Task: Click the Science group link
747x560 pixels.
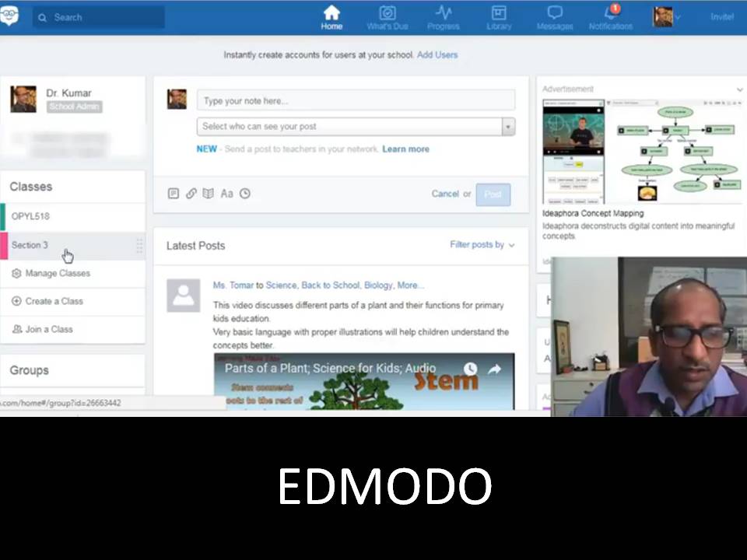Action: pos(281,285)
